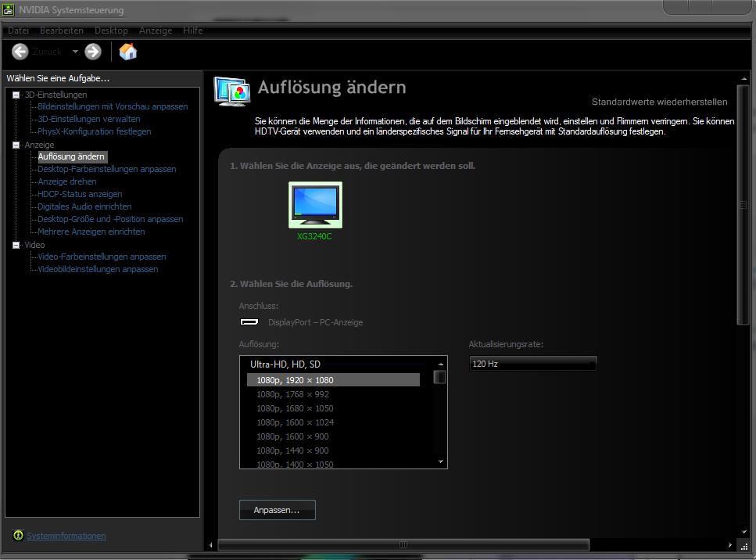Viewport: 756px width, 560px height.
Task: Select resolution 1080p, 1600 × 900
Action: pos(333,436)
